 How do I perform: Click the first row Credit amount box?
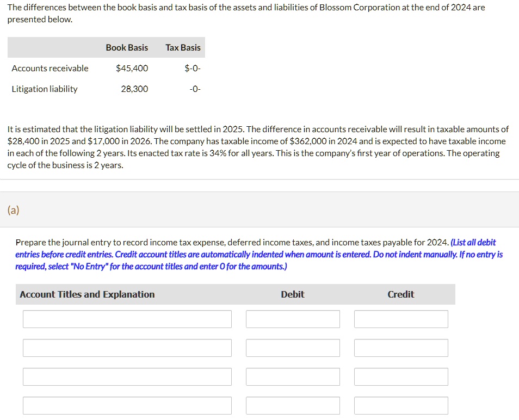click(400, 319)
